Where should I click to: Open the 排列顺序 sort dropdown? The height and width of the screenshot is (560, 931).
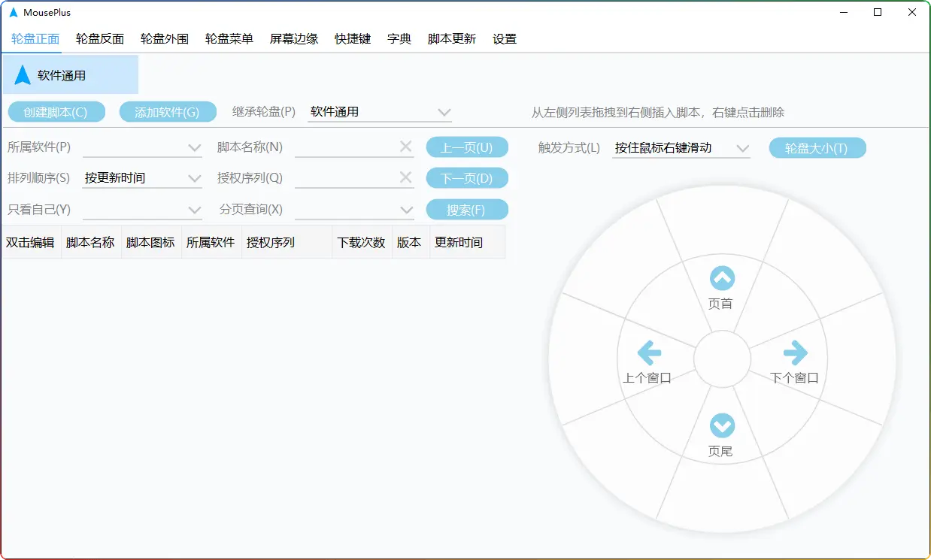tap(194, 178)
